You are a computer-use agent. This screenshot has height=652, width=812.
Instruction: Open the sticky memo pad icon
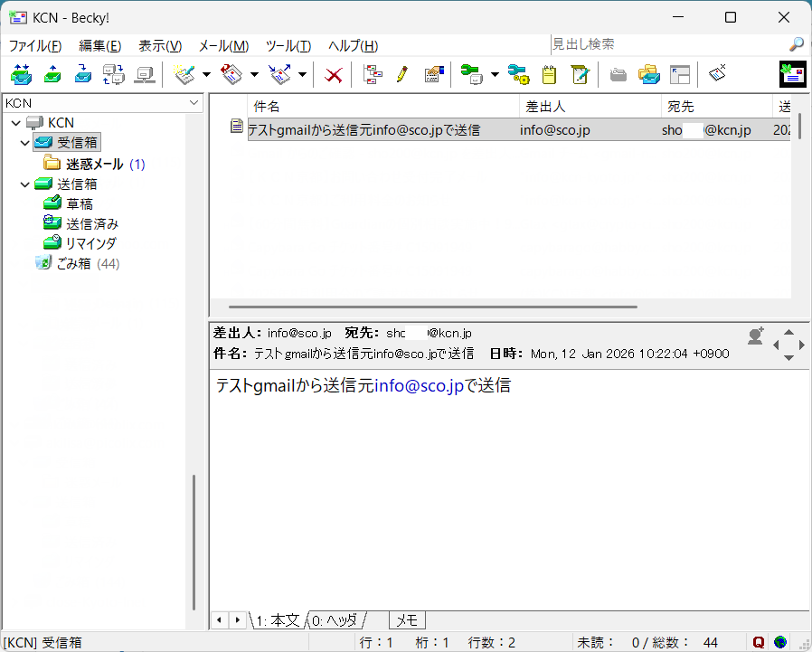coord(549,74)
